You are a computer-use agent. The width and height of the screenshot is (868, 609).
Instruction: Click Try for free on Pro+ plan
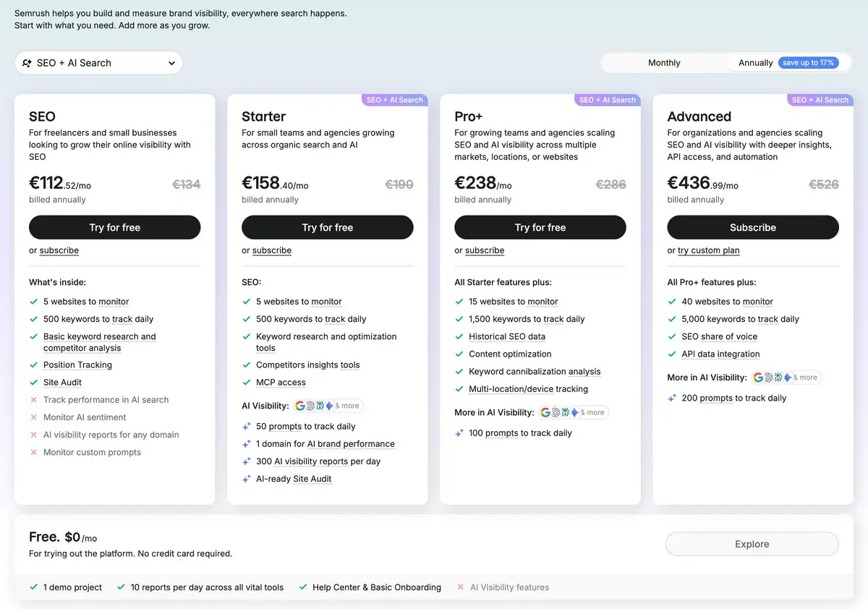point(540,227)
